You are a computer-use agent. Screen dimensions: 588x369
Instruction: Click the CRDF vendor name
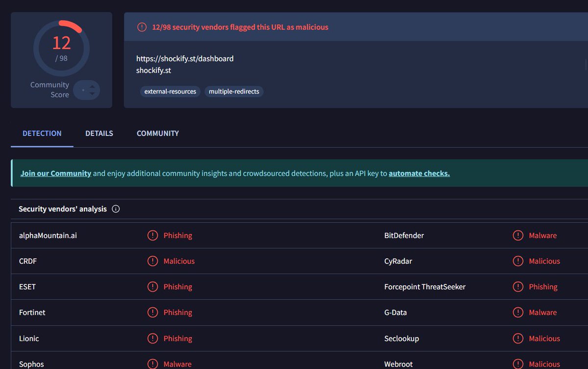pos(28,261)
